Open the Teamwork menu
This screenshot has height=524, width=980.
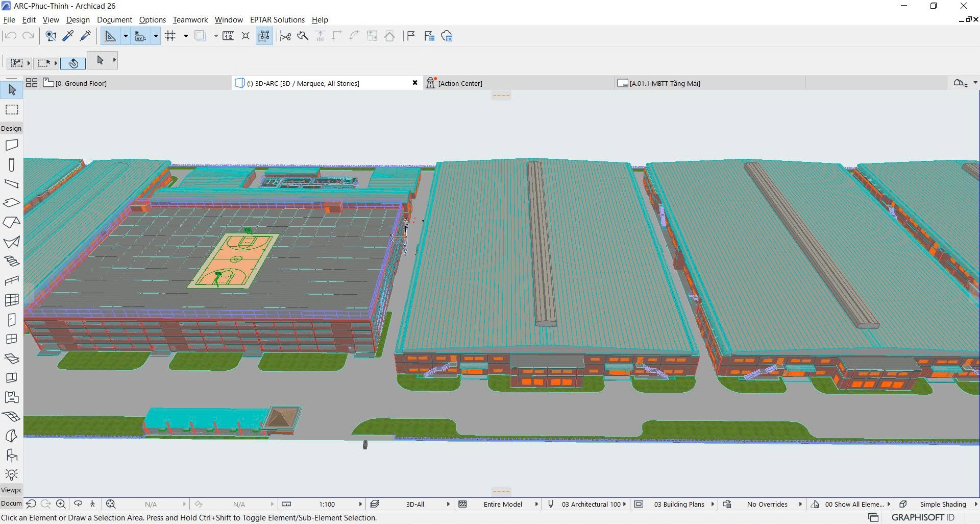[x=190, y=20]
